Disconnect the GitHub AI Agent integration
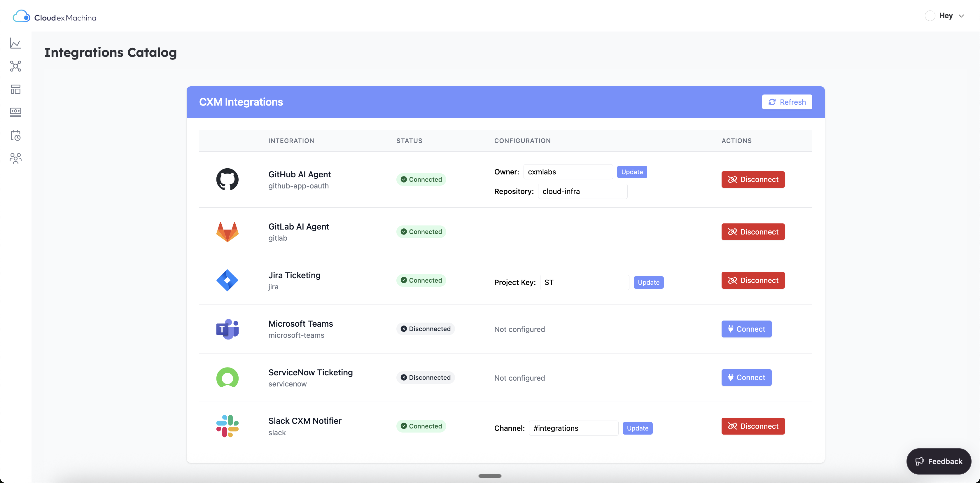980x483 pixels. [x=752, y=179]
